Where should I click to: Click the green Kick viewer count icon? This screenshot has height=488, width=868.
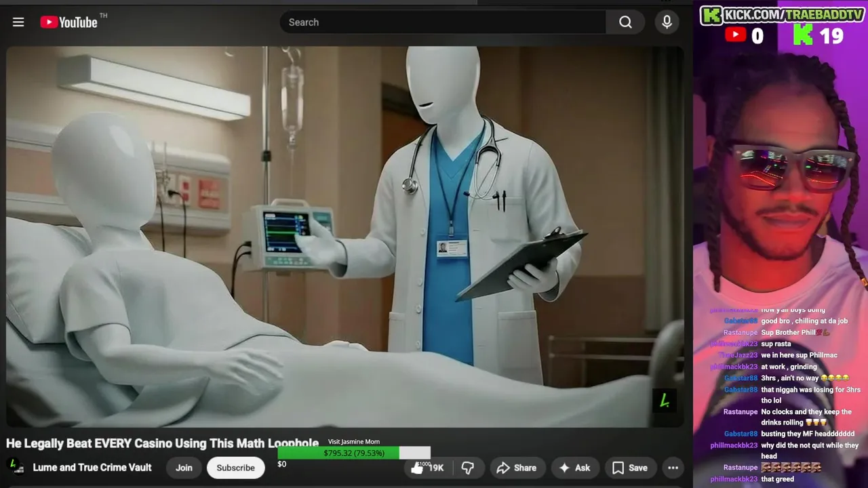[x=803, y=35]
